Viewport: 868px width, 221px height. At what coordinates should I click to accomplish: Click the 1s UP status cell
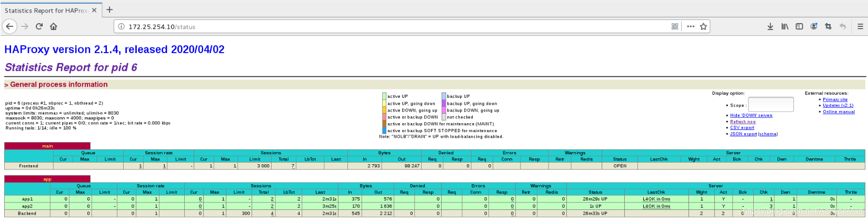tap(595, 206)
